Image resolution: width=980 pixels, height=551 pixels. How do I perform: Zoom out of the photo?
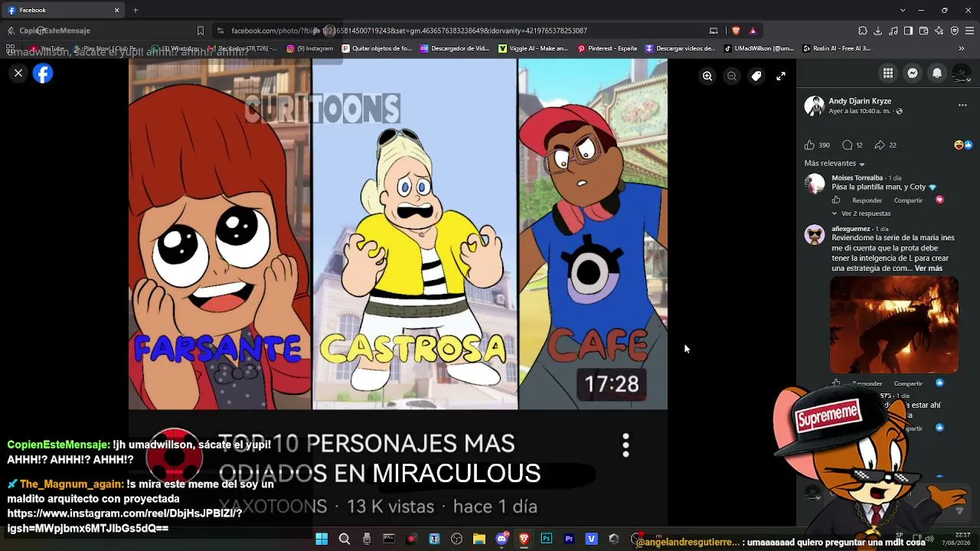(732, 76)
